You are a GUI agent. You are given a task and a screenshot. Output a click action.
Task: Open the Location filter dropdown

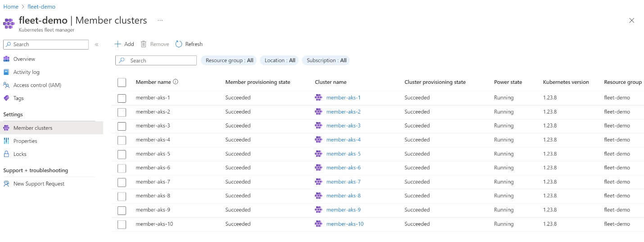coord(280,60)
